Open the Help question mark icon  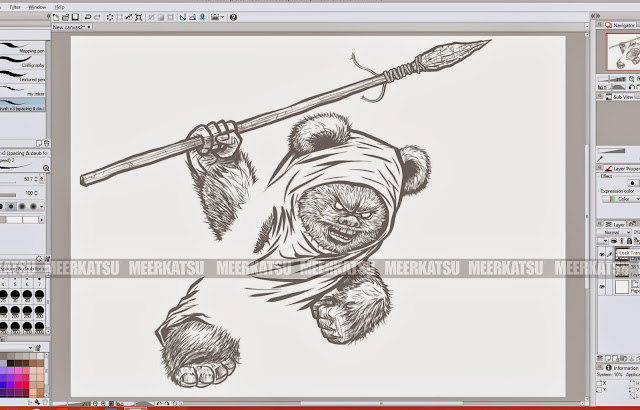[233, 17]
